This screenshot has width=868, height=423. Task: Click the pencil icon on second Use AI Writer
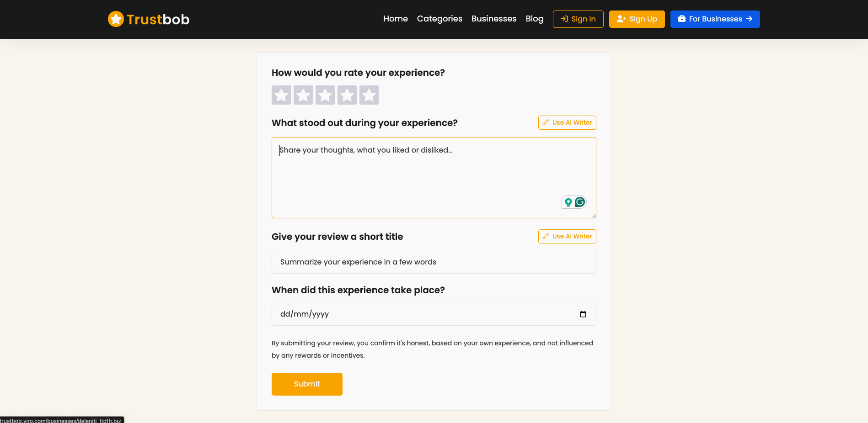[545, 237]
